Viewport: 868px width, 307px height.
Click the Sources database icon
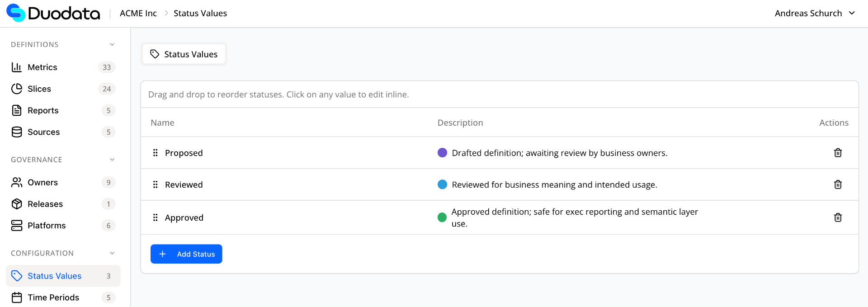pos(17,132)
